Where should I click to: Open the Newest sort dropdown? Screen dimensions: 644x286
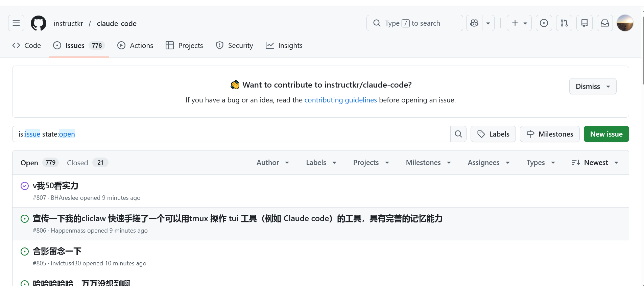(595, 163)
